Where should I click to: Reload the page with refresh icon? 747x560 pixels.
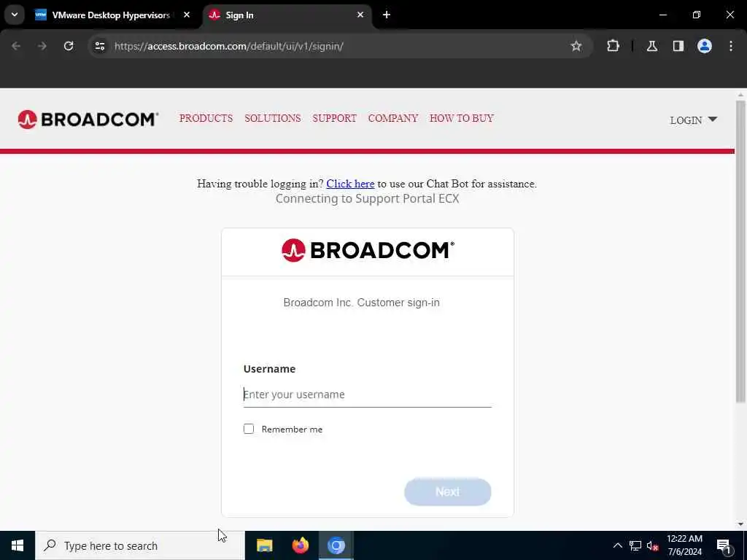tap(69, 46)
